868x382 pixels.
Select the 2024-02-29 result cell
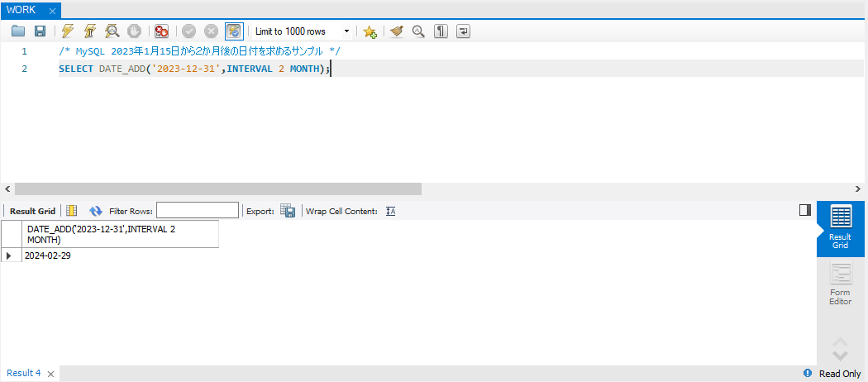coord(120,255)
